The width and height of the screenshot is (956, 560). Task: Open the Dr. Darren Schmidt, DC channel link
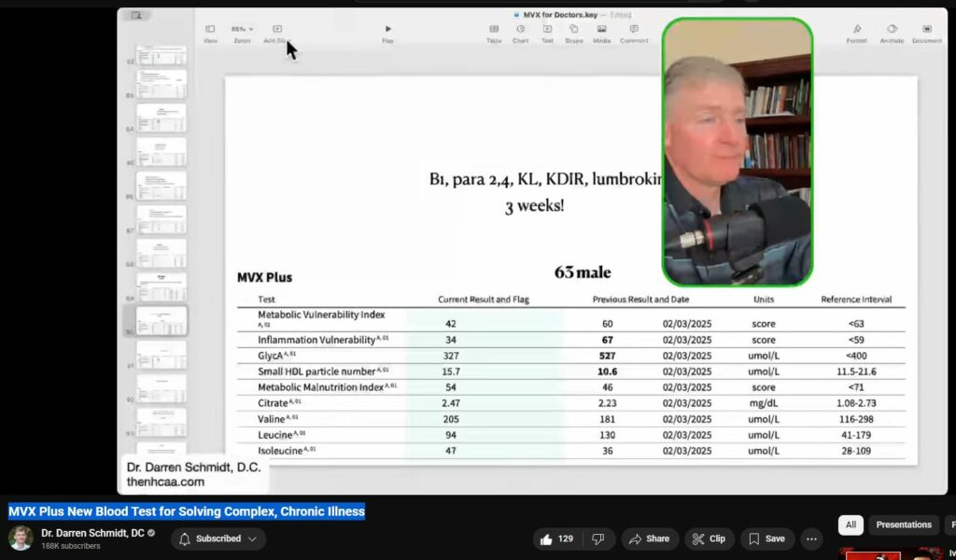point(92,533)
